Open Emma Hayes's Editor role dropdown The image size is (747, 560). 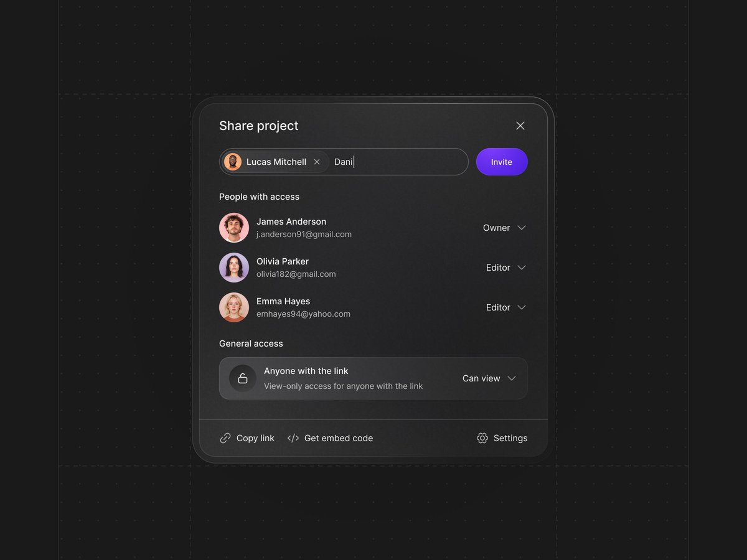click(506, 307)
